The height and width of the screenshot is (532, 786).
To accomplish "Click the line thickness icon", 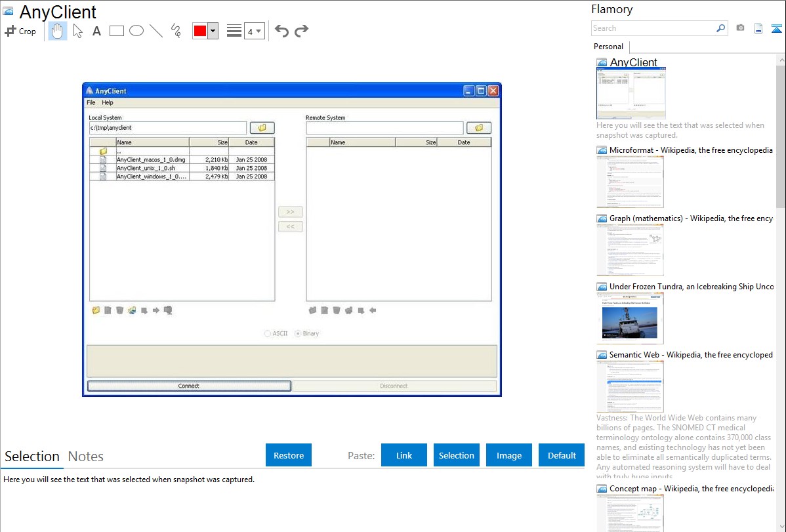I will click(234, 31).
